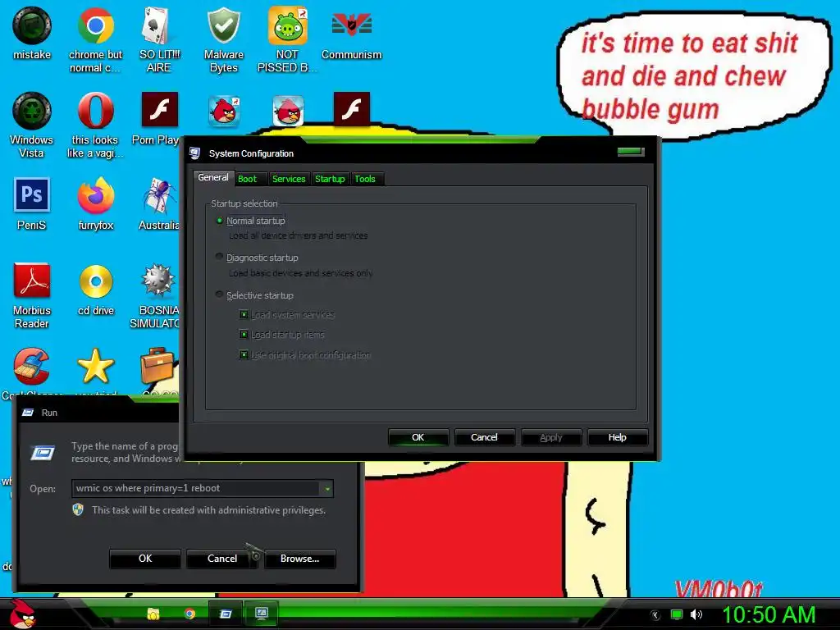This screenshot has height=630, width=840.
Task: Click Cancel in System Configuration
Action: (x=484, y=437)
